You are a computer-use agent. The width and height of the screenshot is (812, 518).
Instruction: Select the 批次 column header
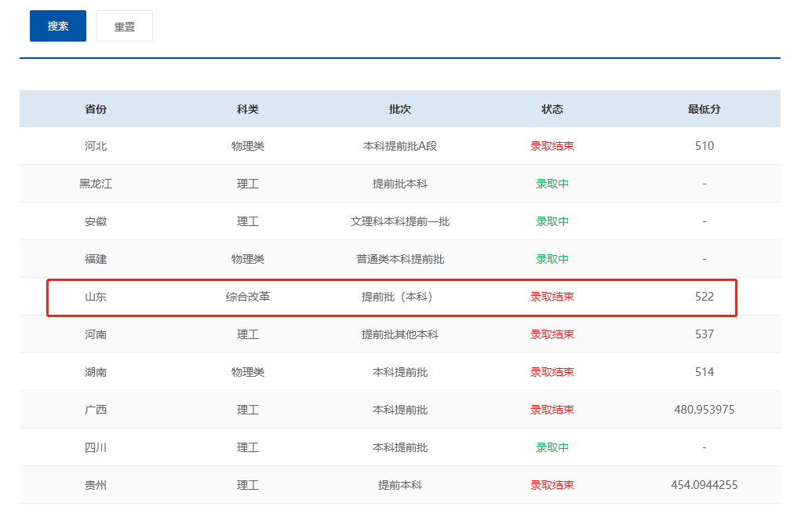(400, 109)
